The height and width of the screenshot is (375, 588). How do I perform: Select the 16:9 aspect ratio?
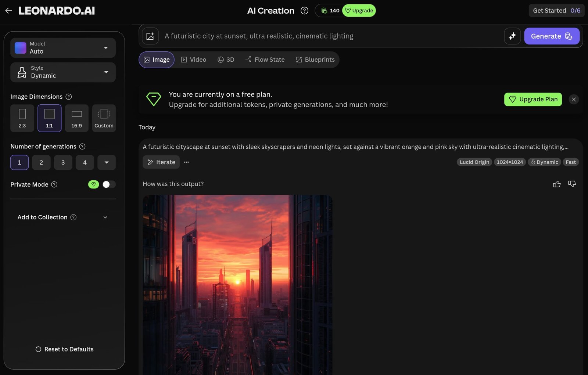pyautogui.click(x=77, y=118)
